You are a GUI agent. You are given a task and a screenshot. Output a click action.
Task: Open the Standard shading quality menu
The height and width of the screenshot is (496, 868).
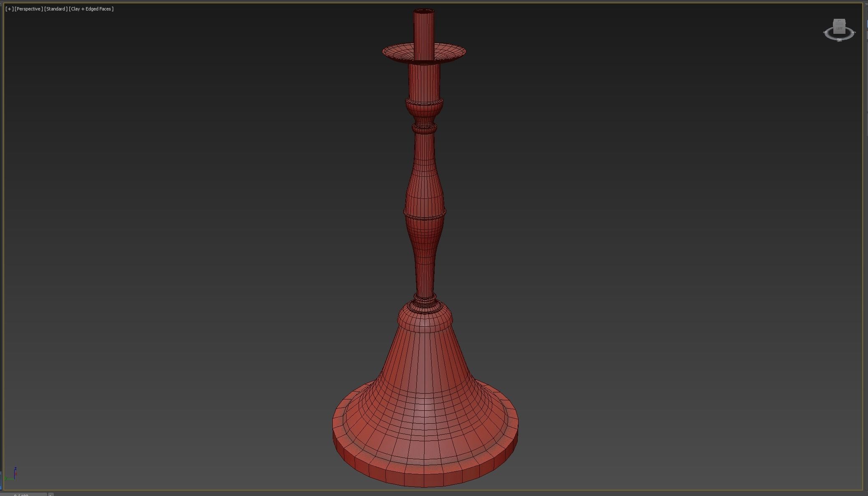click(56, 9)
